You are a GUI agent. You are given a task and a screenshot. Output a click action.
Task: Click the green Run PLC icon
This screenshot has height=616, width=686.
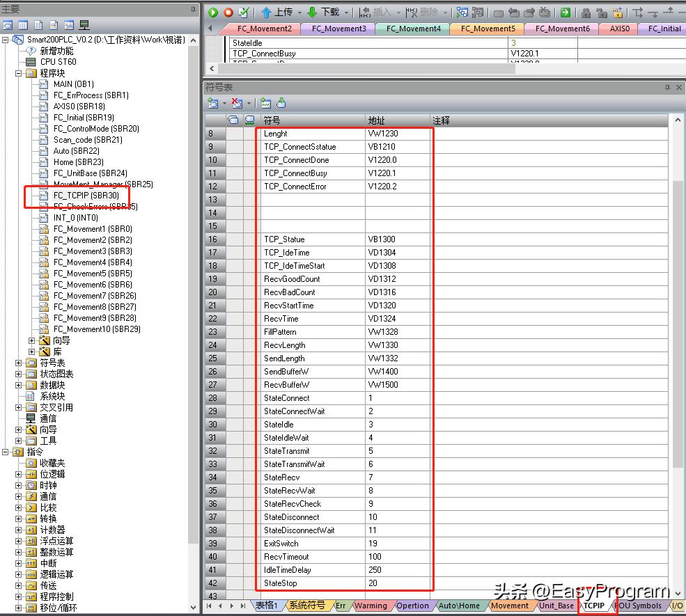213,13
